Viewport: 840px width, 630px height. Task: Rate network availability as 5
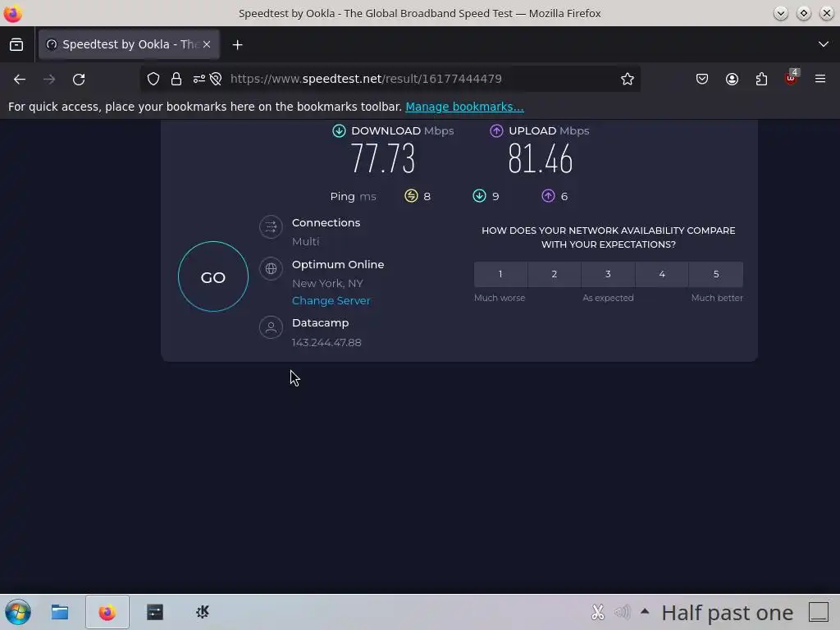point(716,274)
